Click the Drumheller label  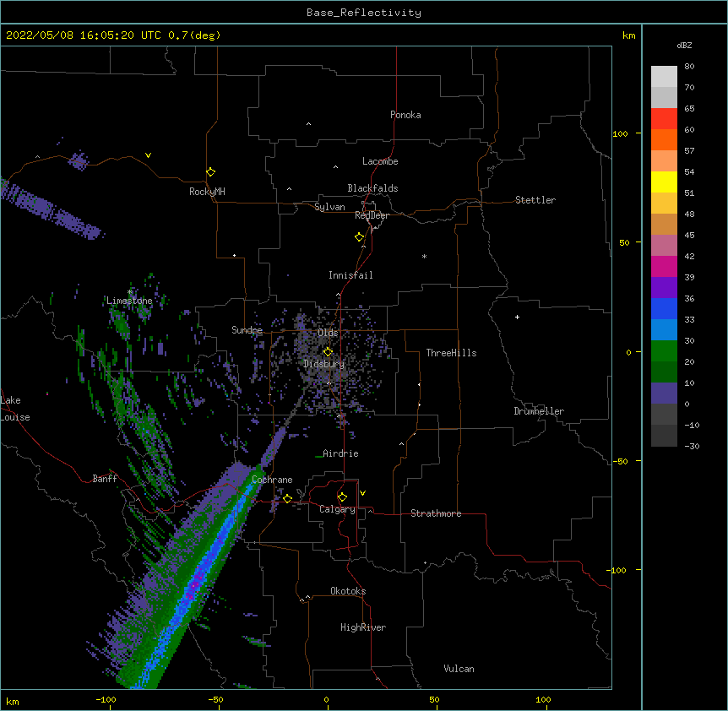pyautogui.click(x=539, y=411)
